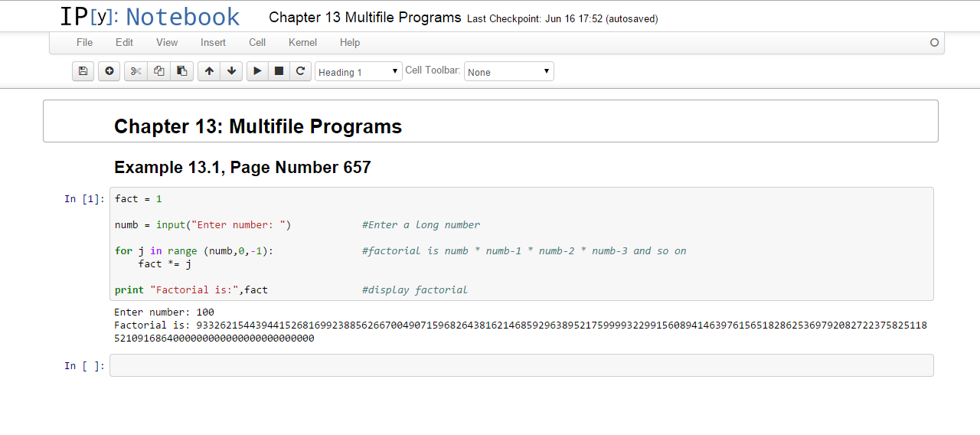Image resolution: width=980 pixels, height=435 pixels.
Task: Run the cell with play button
Action: [257, 71]
